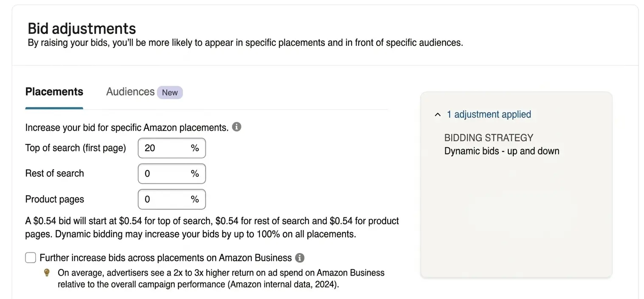This screenshot has height=299, width=644.
Task: Click the lightbulb tip icon
Action: [47, 273]
